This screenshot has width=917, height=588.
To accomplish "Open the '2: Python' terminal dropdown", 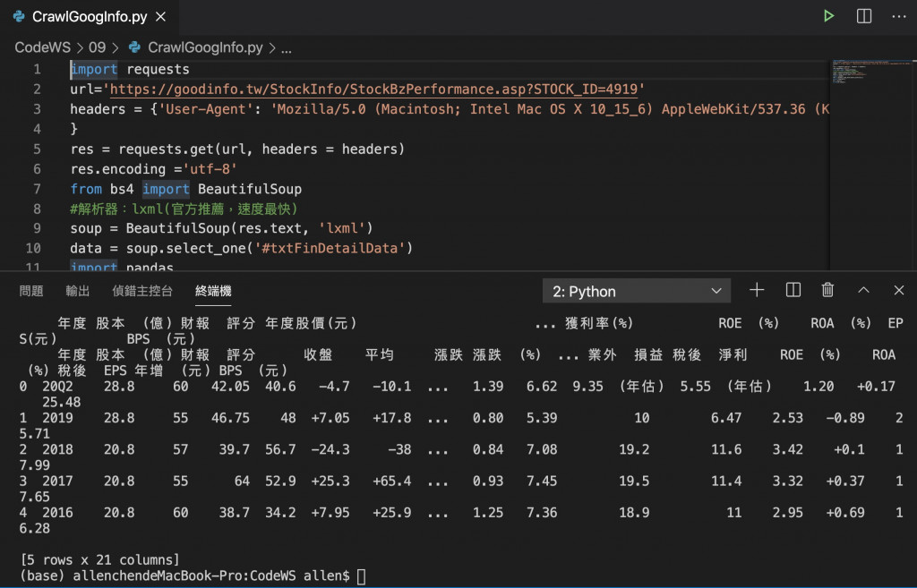I will 637,291.
